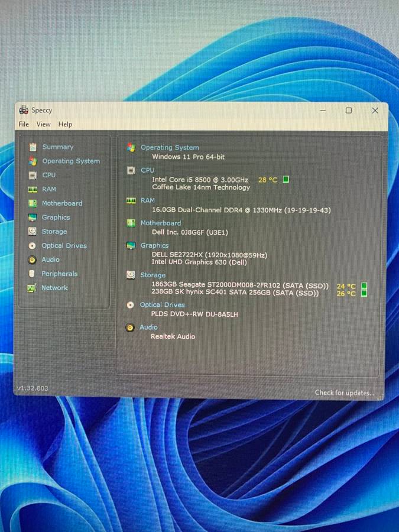Click the Storage heading link in summary

pyautogui.click(x=153, y=275)
